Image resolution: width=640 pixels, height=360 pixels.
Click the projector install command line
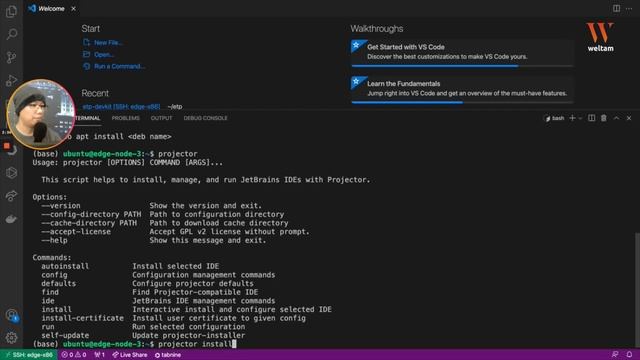(134, 344)
